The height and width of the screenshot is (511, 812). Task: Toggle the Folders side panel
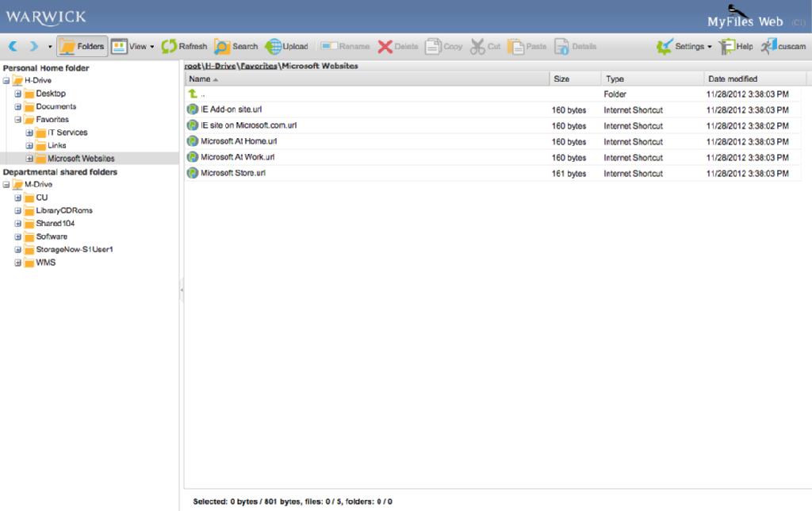82,46
